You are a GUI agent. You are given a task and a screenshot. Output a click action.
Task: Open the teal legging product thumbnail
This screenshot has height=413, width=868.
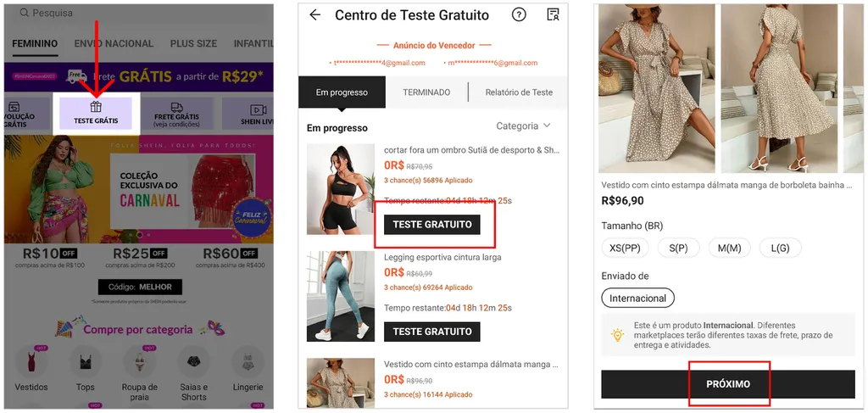coord(341,296)
